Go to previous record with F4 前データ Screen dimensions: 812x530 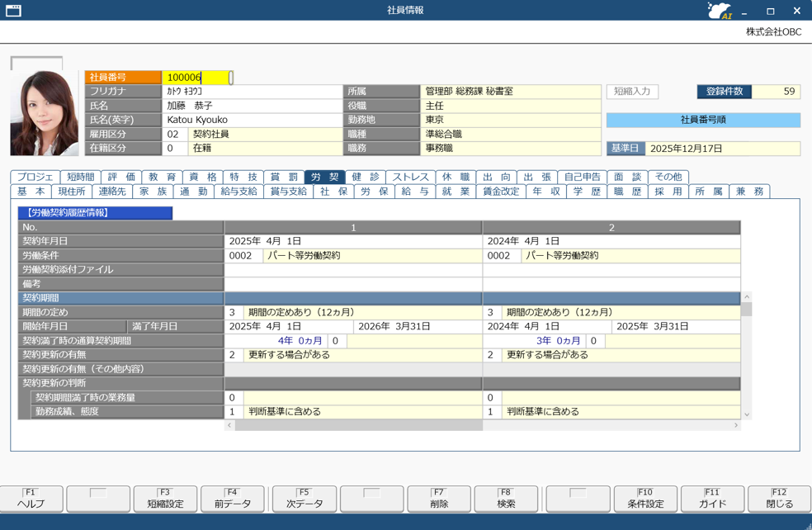[x=232, y=499]
